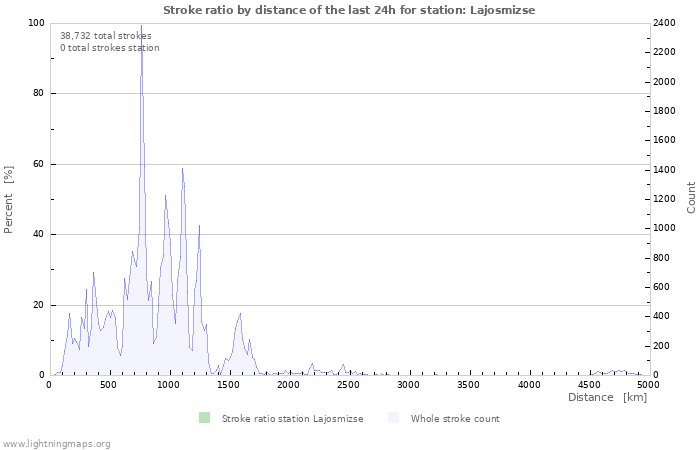Viewport: 700px width, 450px height.
Task: Click the 'Percent [%]' axis label
Action: [8, 200]
